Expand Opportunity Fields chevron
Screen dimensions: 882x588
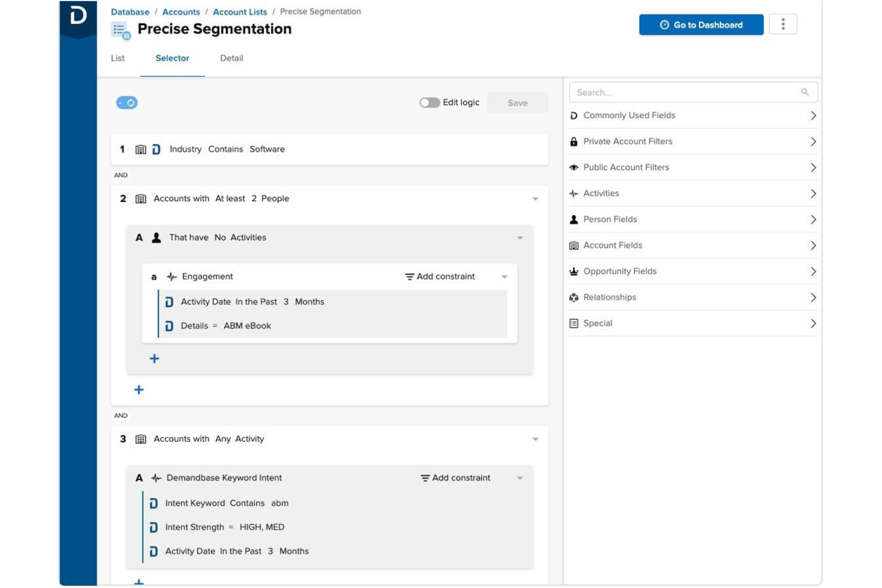[x=813, y=272]
